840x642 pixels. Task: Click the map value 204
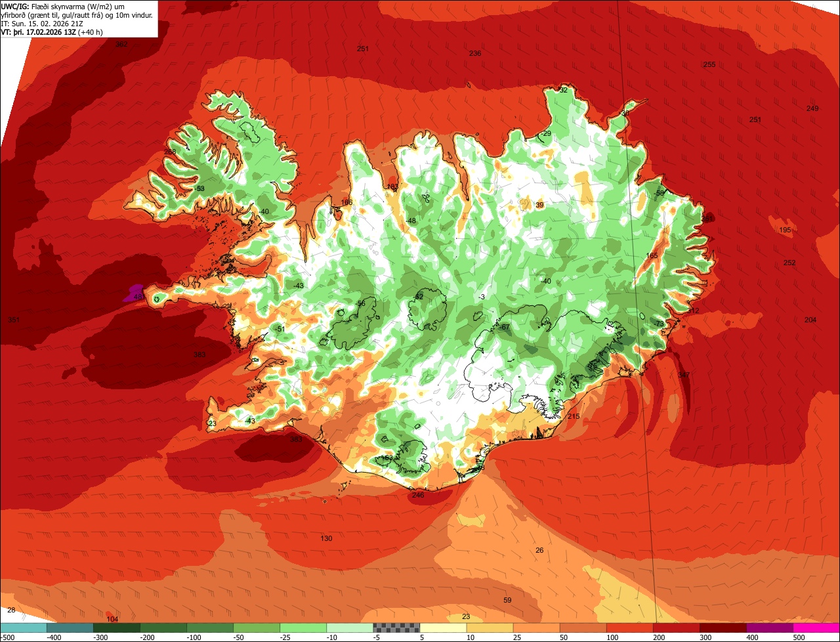(x=810, y=320)
